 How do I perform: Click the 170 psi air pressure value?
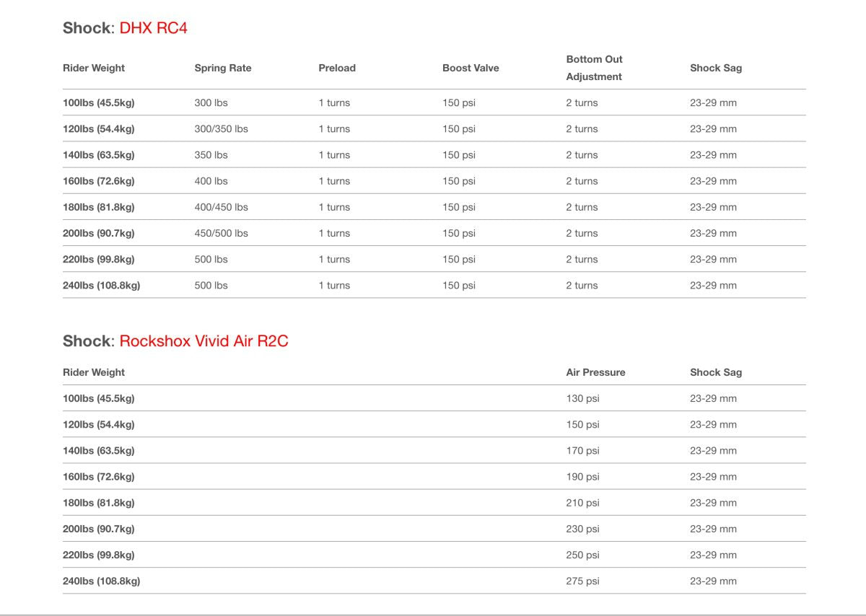pyautogui.click(x=582, y=451)
